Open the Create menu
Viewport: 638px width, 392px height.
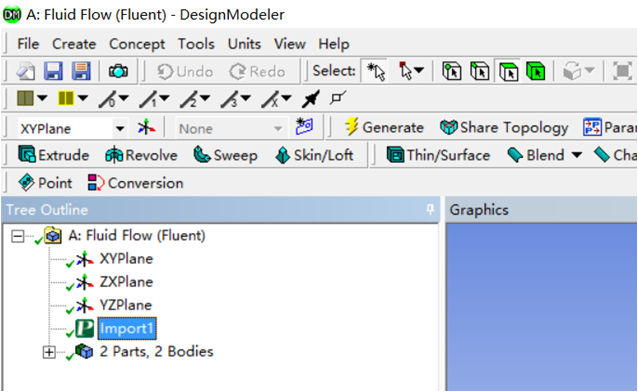point(74,44)
